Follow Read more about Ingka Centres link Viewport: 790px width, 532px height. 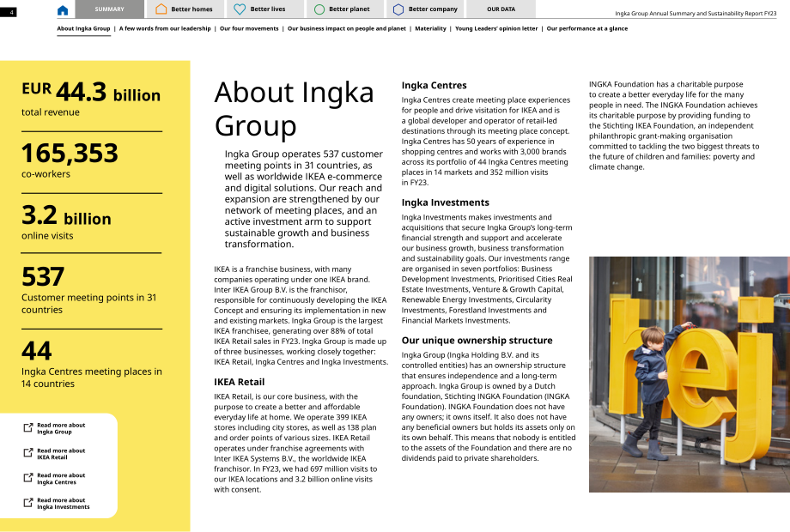pyautogui.click(x=61, y=478)
